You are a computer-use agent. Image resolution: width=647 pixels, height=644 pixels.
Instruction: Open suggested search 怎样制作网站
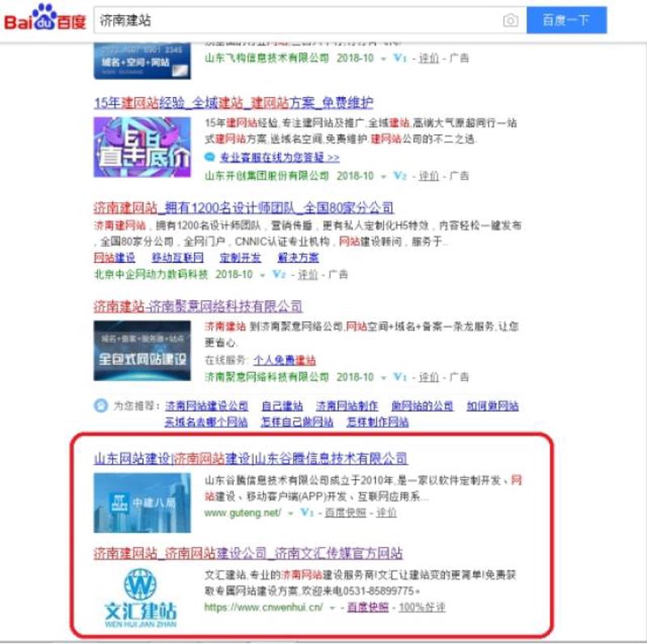point(378,422)
